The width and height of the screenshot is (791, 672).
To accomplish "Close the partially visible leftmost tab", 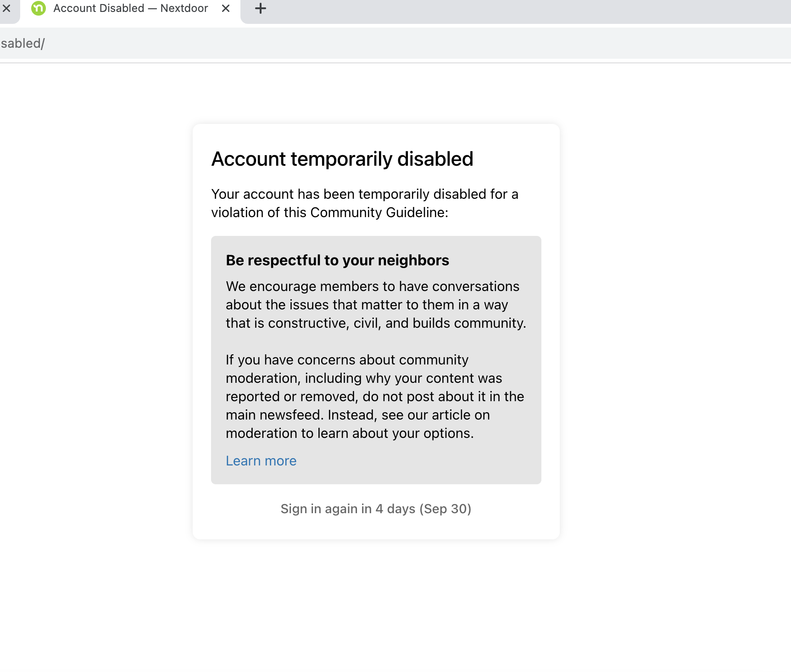I will pos(6,8).
